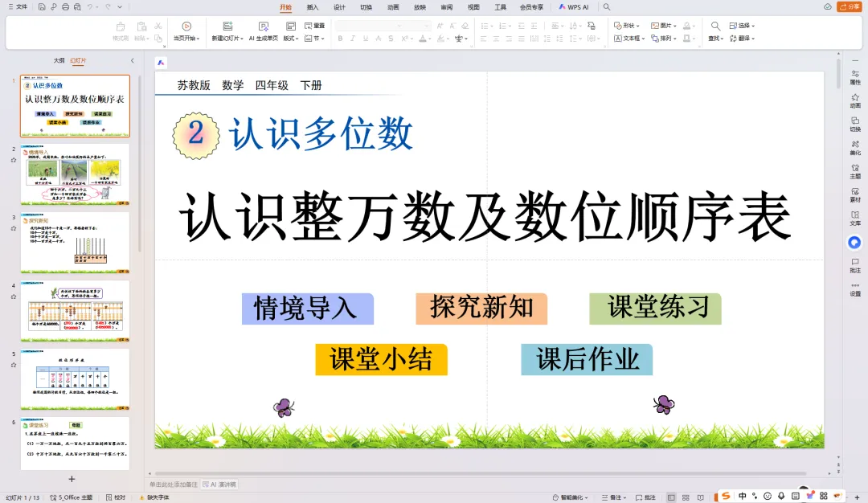Click the Print preview icon

click(77, 7)
